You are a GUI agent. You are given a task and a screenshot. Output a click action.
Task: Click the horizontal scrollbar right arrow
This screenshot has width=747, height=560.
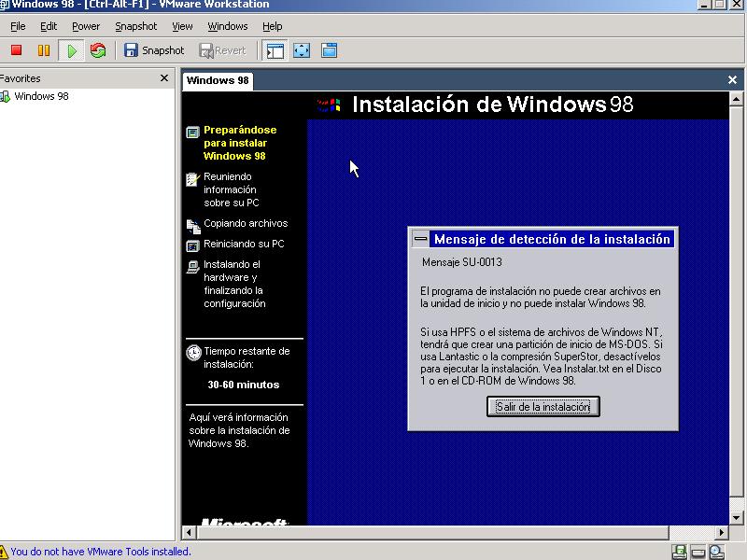pos(722,532)
